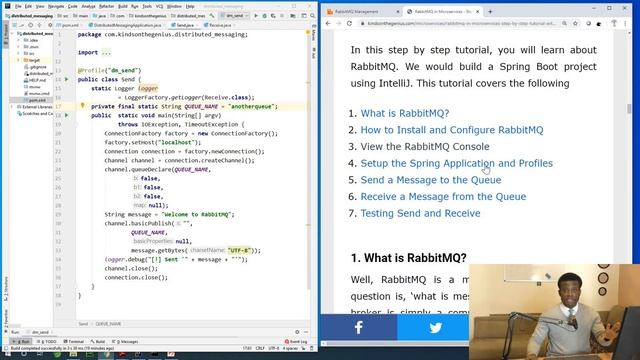The image size is (640, 360).
Task: Click QUEUE_NAME in the editor breadcrumb
Action: [x=108, y=324]
